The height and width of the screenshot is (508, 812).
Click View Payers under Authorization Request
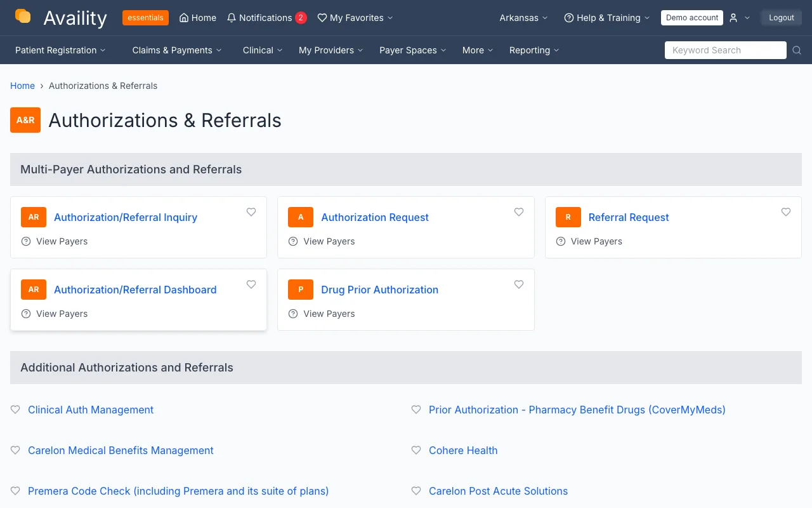[329, 241]
